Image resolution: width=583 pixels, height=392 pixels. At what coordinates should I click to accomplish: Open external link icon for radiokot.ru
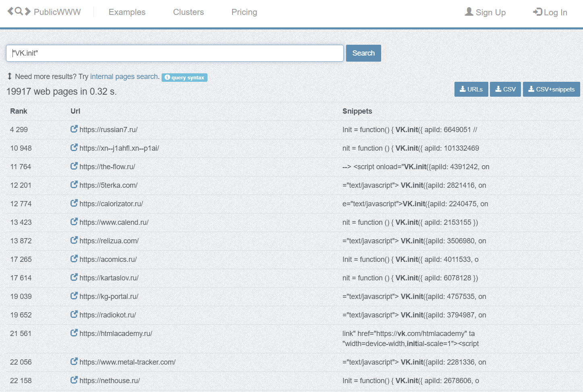point(74,314)
